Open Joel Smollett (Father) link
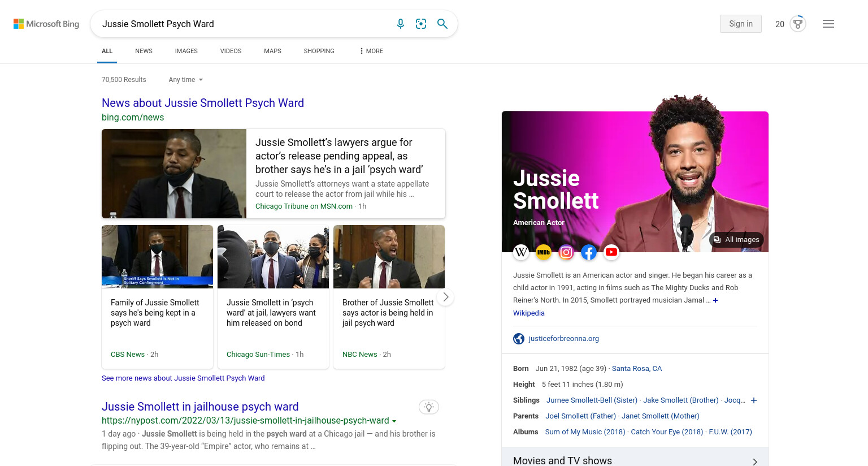 click(x=581, y=416)
